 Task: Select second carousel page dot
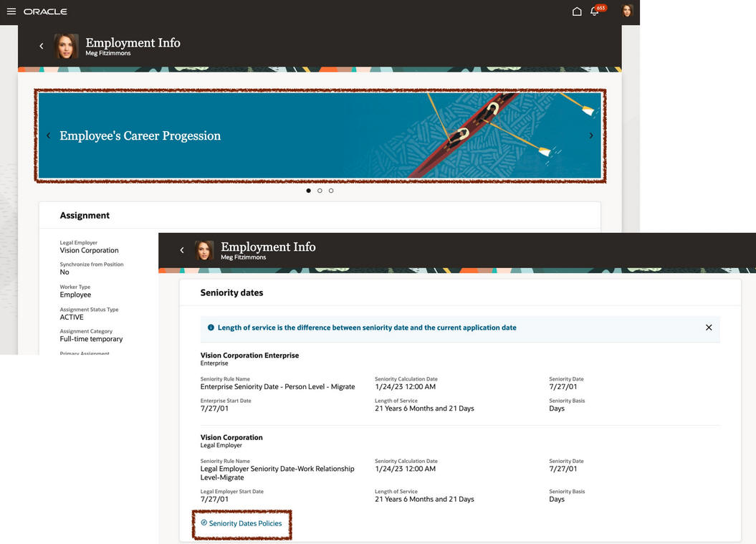(320, 191)
